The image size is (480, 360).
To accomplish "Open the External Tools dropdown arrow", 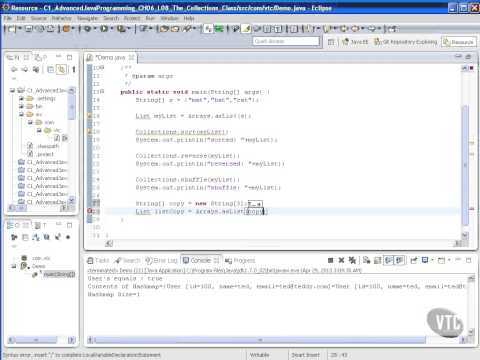I will (129, 29).
